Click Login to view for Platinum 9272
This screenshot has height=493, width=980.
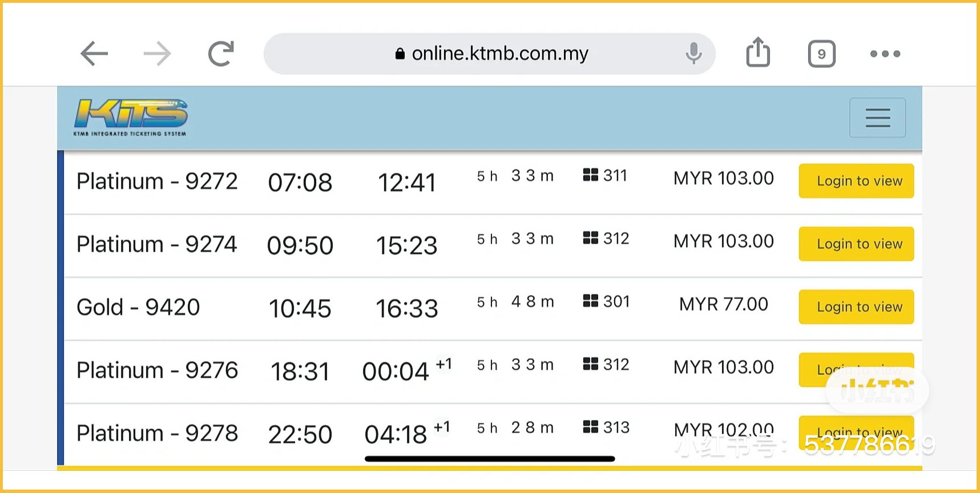point(856,181)
